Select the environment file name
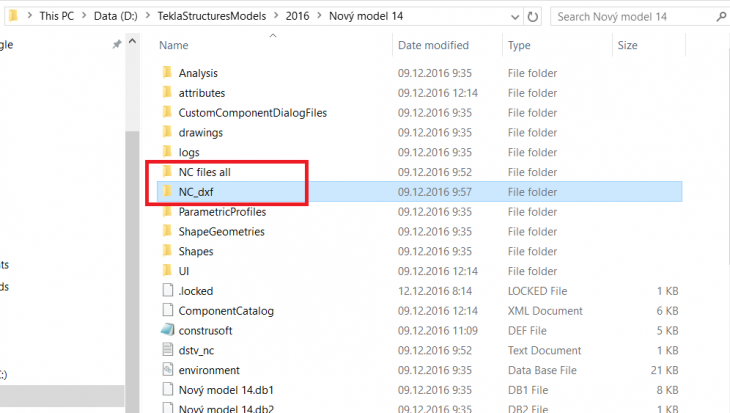 point(209,370)
